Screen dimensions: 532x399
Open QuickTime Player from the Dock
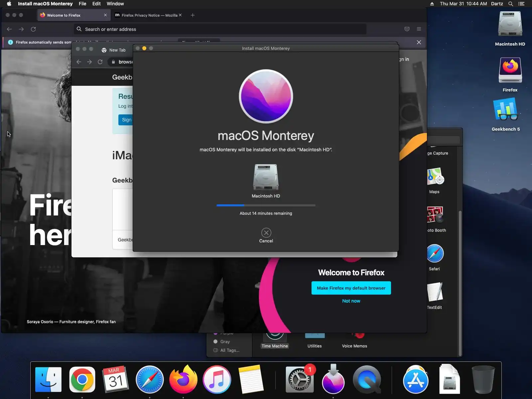[x=367, y=380]
